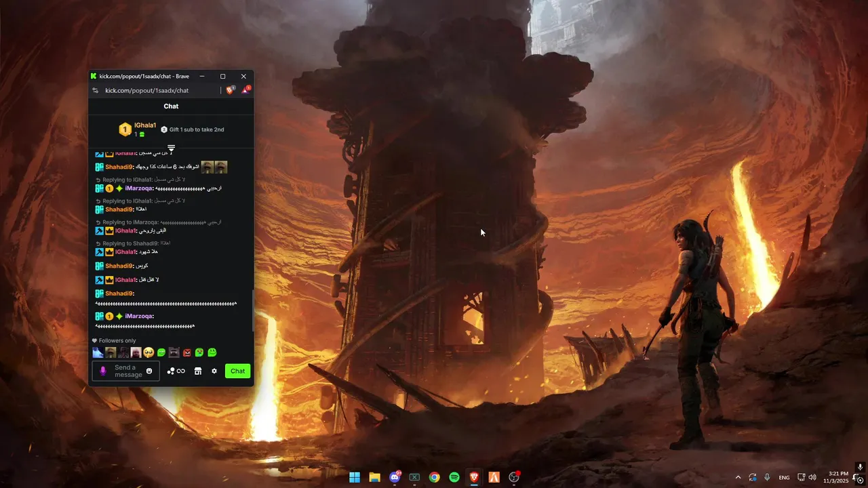
Task: Switch the ENG input language indicator
Action: tap(784, 477)
